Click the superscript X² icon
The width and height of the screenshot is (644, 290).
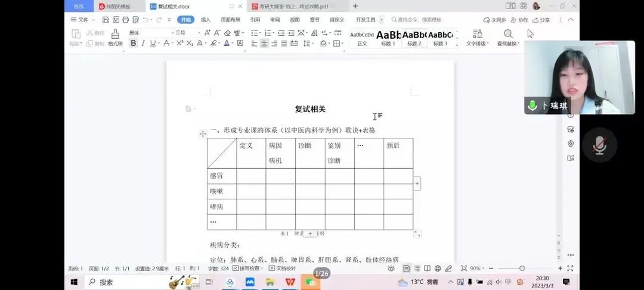coord(180,43)
